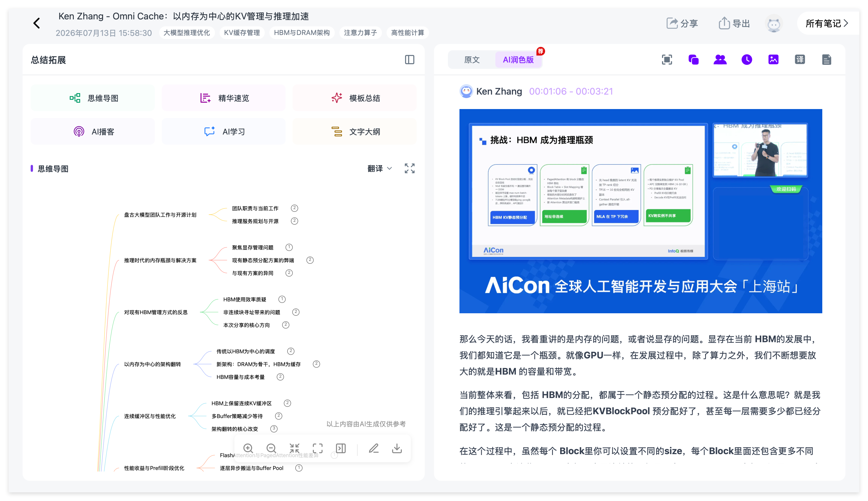Image resolution: width=868 pixels, height=501 pixels.
Task: Click the pencil edit icon
Action: 374,448
